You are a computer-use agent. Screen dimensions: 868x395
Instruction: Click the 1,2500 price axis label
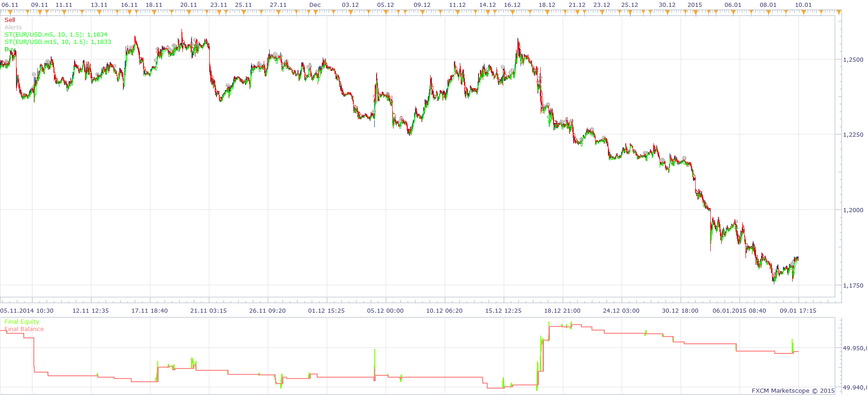point(853,60)
